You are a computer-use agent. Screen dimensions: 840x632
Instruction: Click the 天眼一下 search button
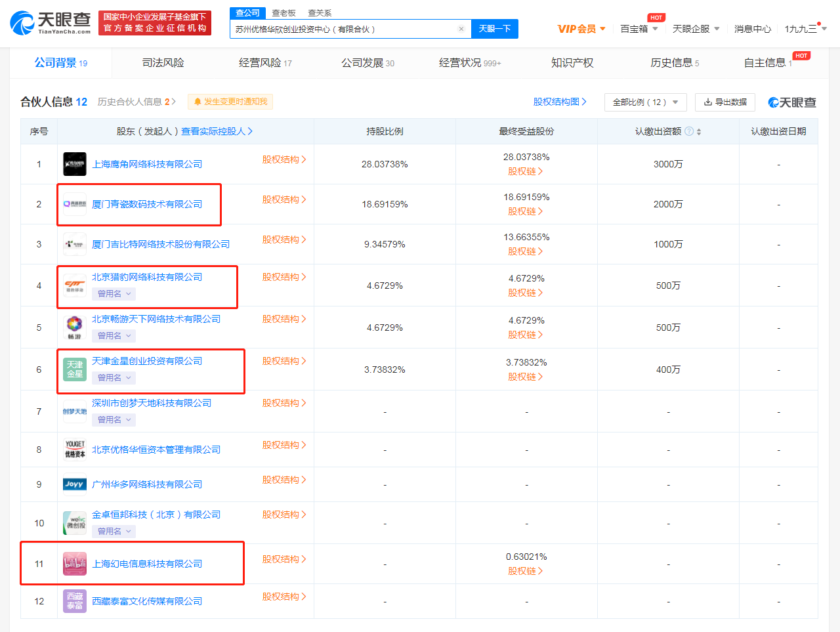point(495,29)
